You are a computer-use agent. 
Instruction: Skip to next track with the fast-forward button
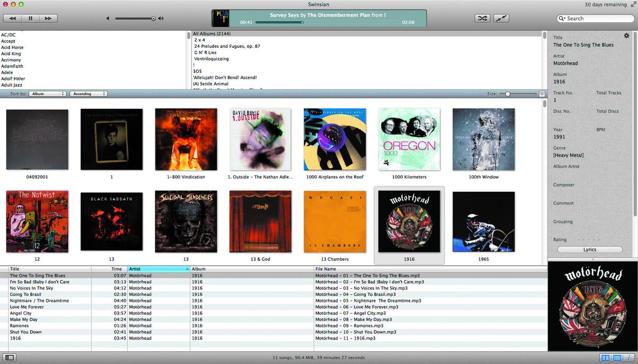tap(48, 18)
